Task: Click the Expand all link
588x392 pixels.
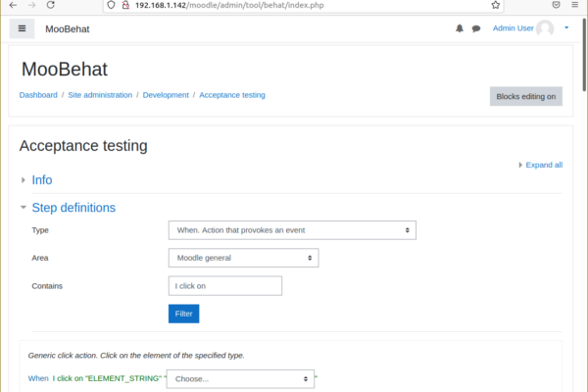Action: coord(544,165)
